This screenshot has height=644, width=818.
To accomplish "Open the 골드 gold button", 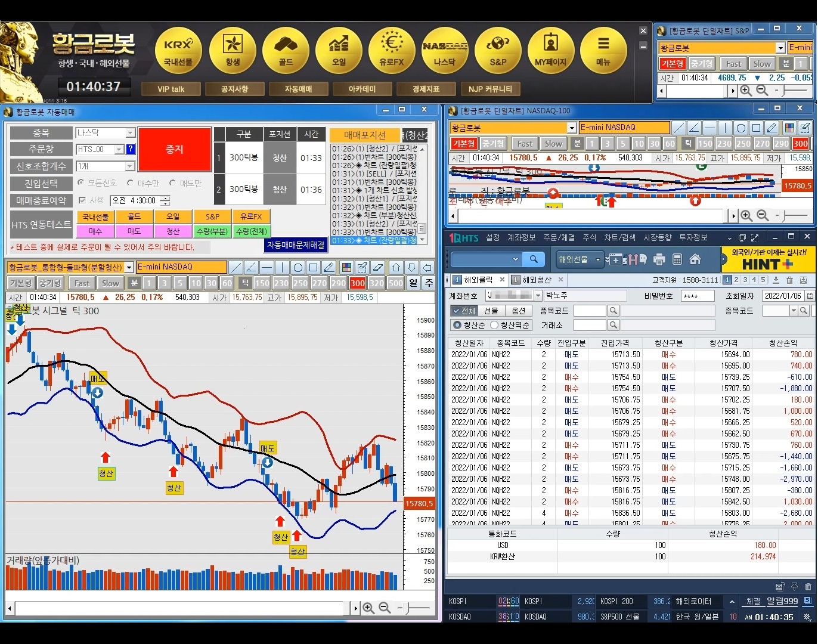I will point(286,51).
